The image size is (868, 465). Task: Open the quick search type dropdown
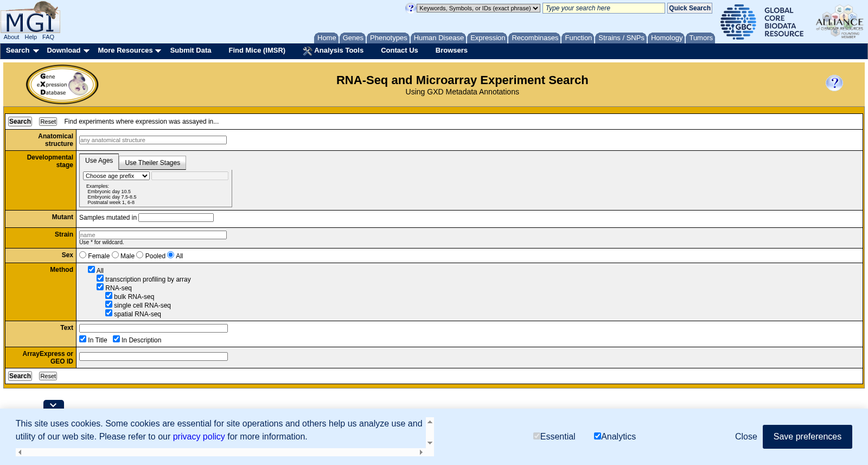point(478,8)
